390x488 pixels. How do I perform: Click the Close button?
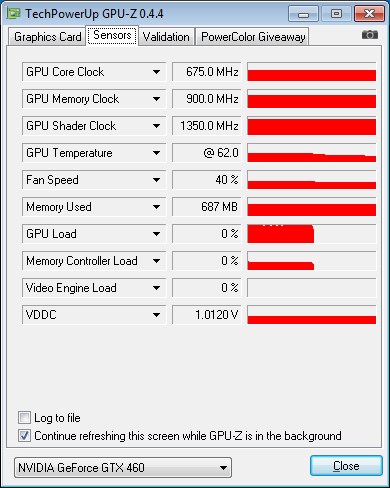point(346,466)
